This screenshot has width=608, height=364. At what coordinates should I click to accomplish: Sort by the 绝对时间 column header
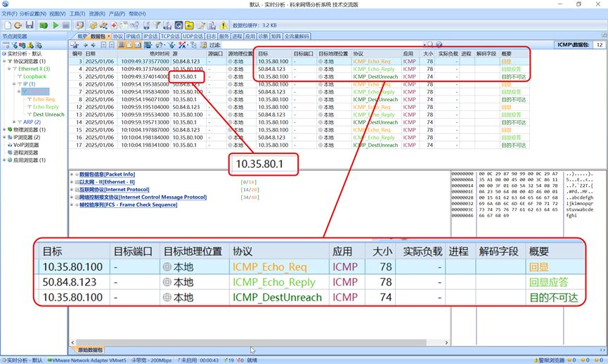[144, 53]
